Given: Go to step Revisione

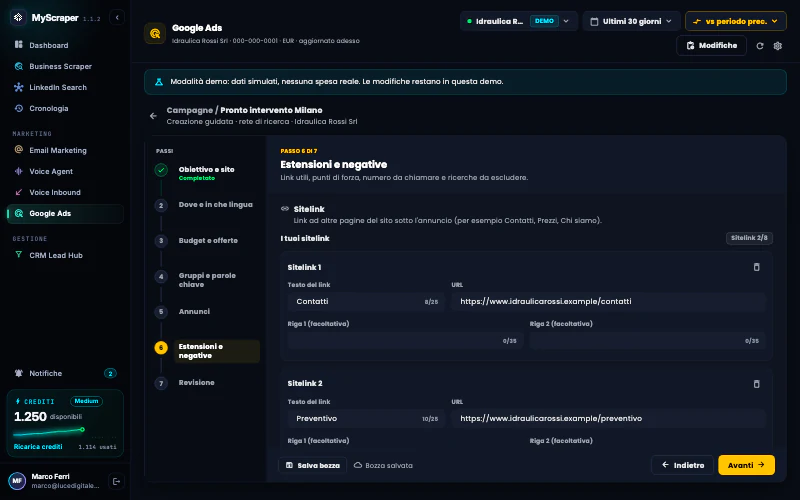Looking at the screenshot, I should pos(206,383).
